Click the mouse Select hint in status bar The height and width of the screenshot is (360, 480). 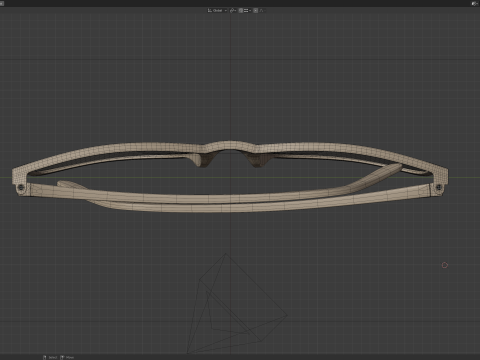click(x=50, y=357)
